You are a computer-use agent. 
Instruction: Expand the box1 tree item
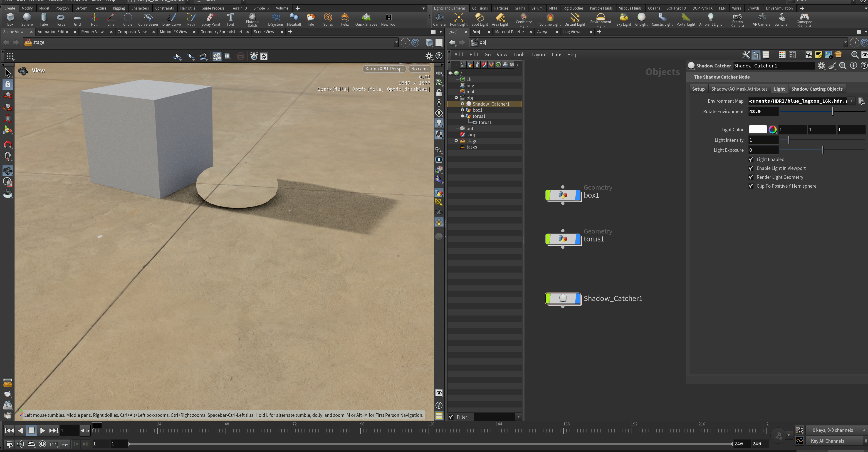463,110
